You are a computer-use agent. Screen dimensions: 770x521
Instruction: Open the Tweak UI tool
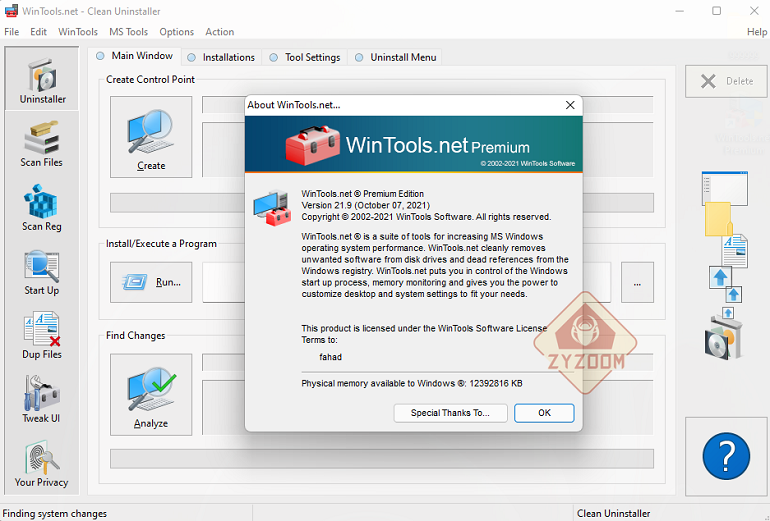[42, 399]
